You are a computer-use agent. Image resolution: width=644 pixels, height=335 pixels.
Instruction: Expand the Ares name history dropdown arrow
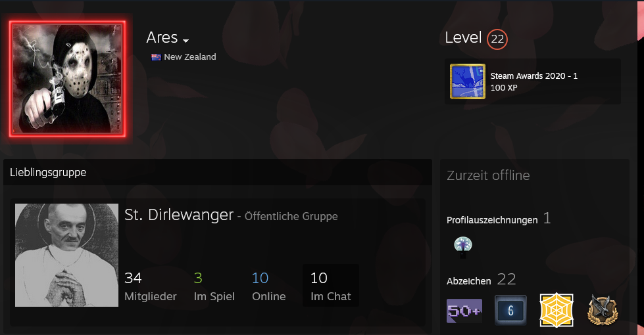(186, 41)
